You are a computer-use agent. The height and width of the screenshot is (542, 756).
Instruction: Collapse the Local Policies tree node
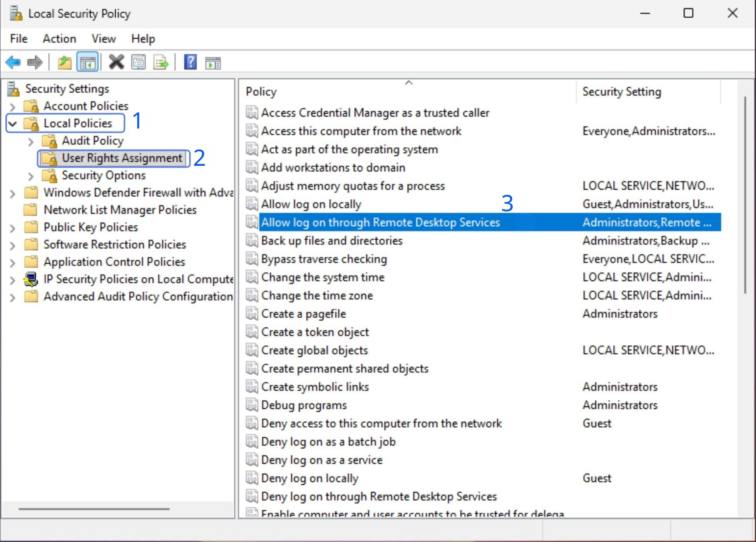click(12, 123)
